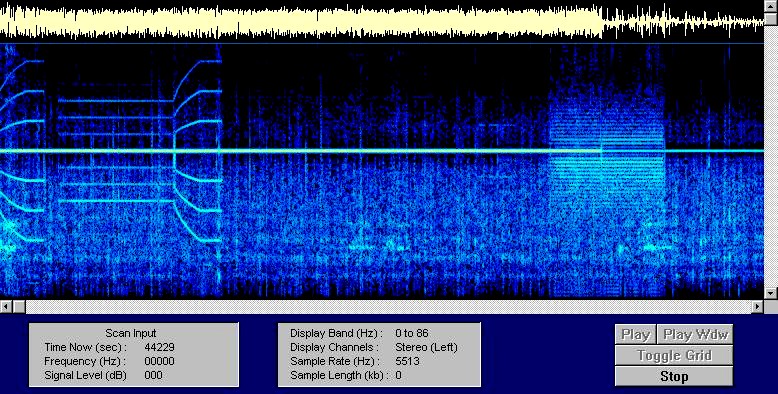The width and height of the screenshot is (778, 394).
Task: Click the Play Wdw button
Action: point(695,334)
